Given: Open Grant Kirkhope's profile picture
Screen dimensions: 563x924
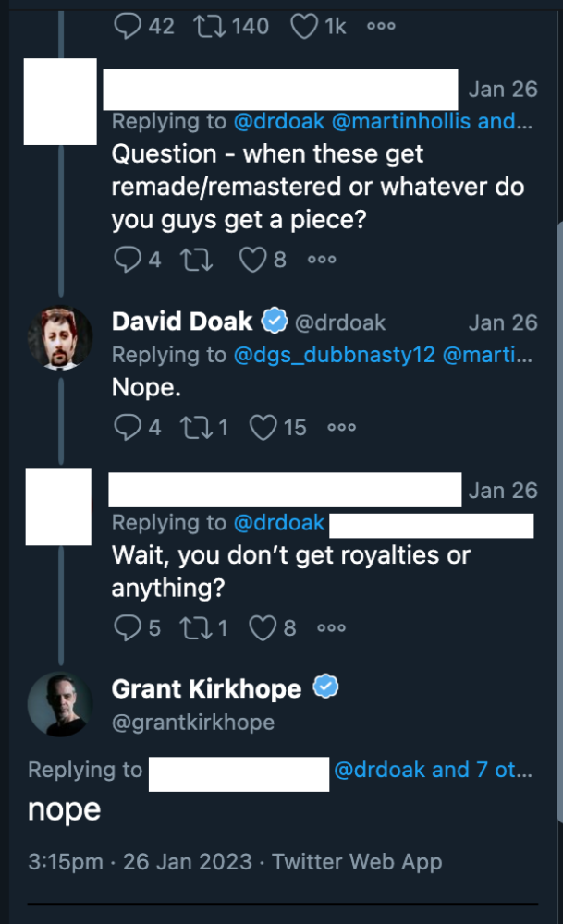Looking at the screenshot, I should 59,705.
